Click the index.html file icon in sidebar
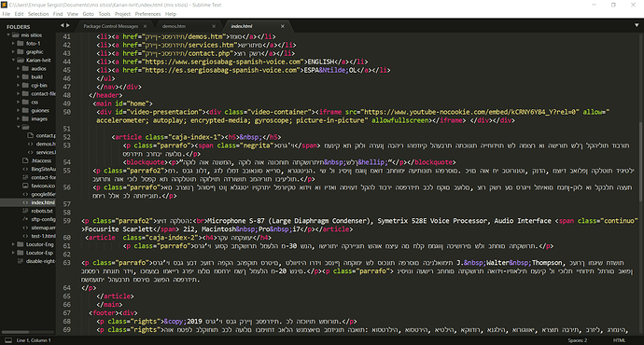 25,202
